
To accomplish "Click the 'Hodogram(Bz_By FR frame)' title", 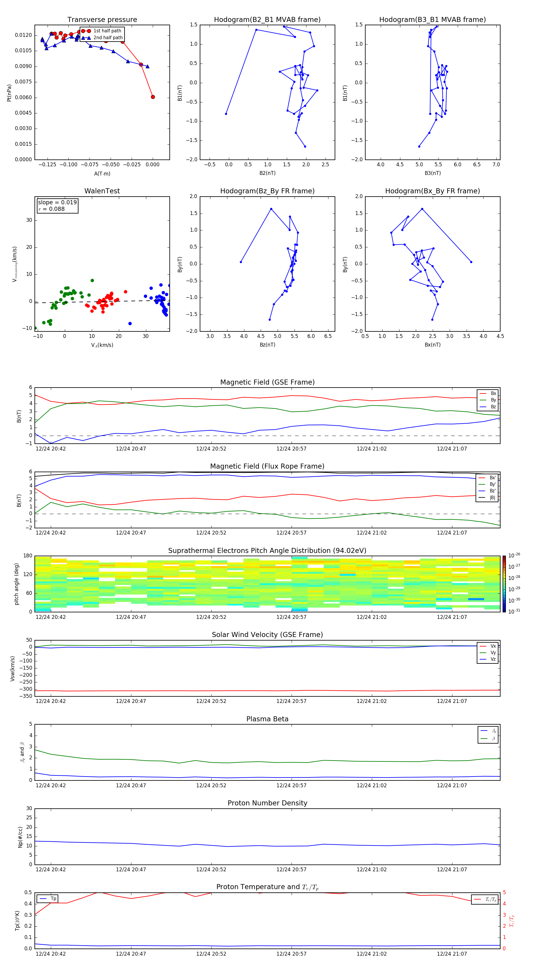I will pos(267,191).
